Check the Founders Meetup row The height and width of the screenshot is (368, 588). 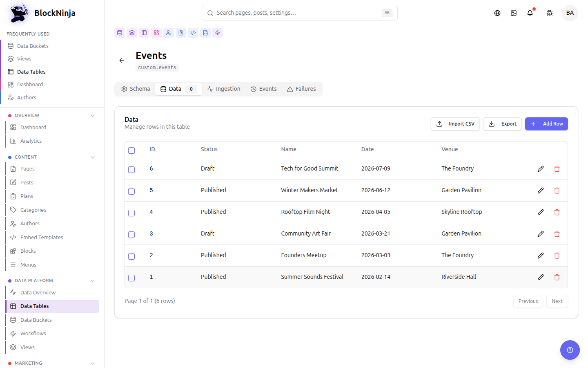(x=131, y=256)
